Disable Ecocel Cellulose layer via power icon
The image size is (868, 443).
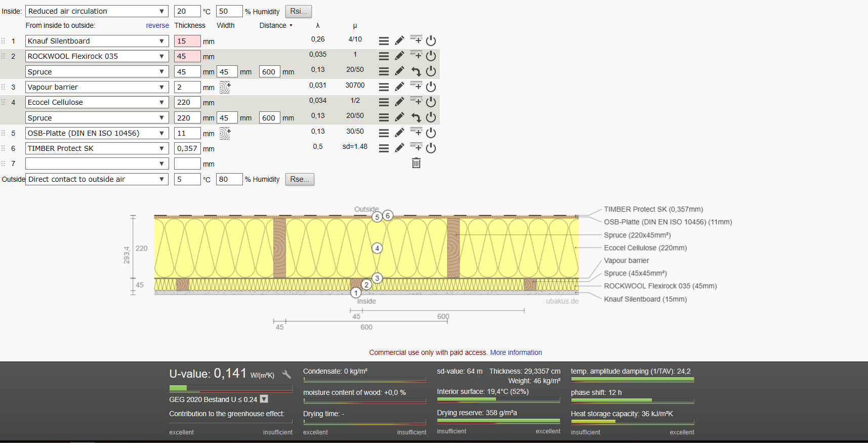point(431,102)
